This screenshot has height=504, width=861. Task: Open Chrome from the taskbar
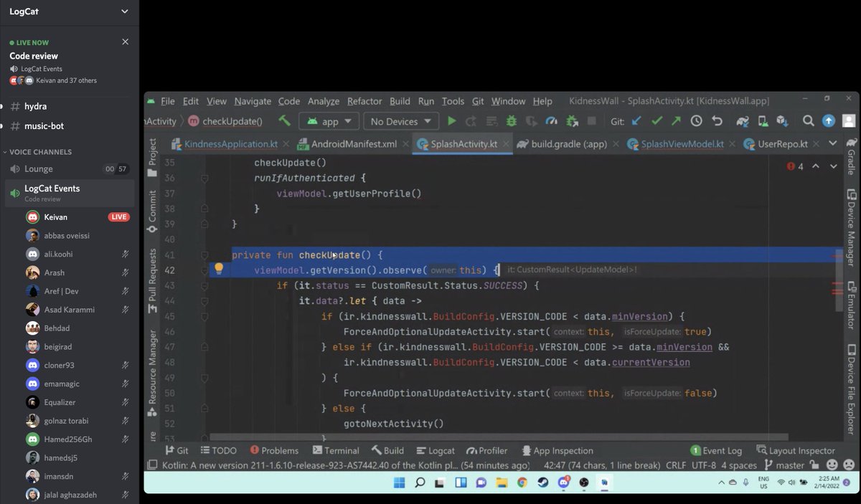pyautogui.click(x=522, y=482)
